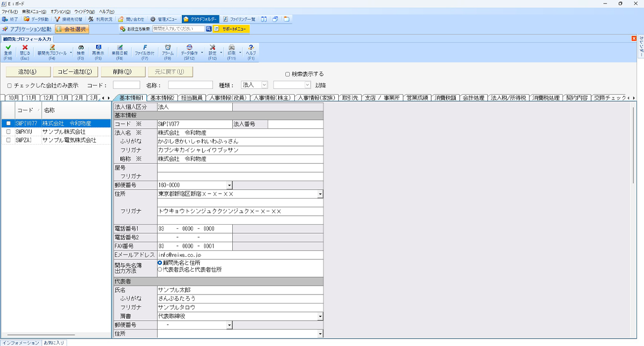Click the Eメールアドレス input field
The width and height of the screenshot is (644, 346).
pos(240,255)
